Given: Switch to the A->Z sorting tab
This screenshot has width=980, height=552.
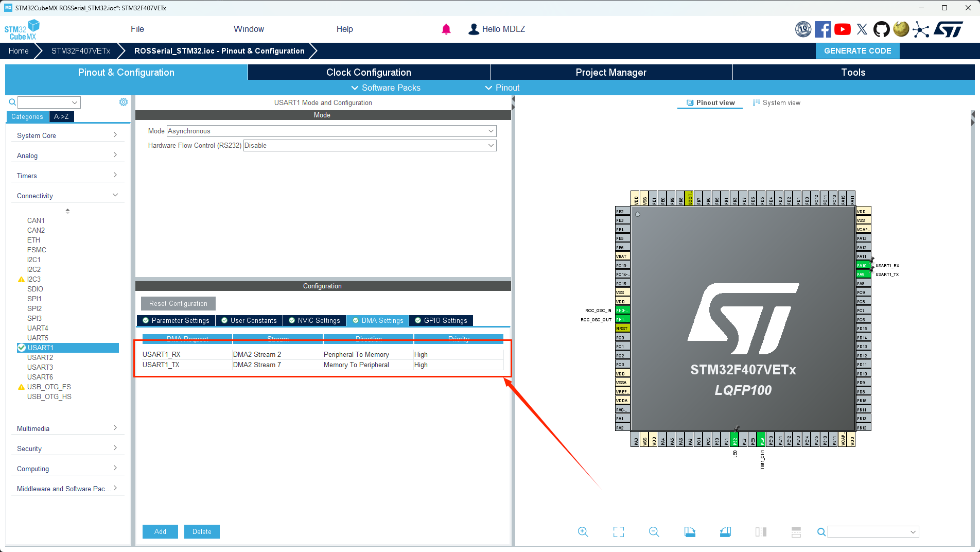Looking at the screenshot, I should point(62,116).
